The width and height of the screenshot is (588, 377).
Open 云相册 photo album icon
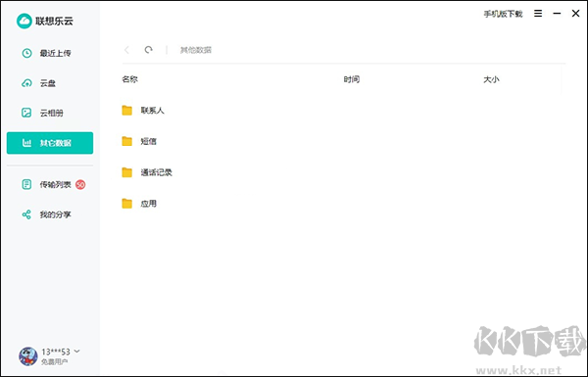(26, 113)
